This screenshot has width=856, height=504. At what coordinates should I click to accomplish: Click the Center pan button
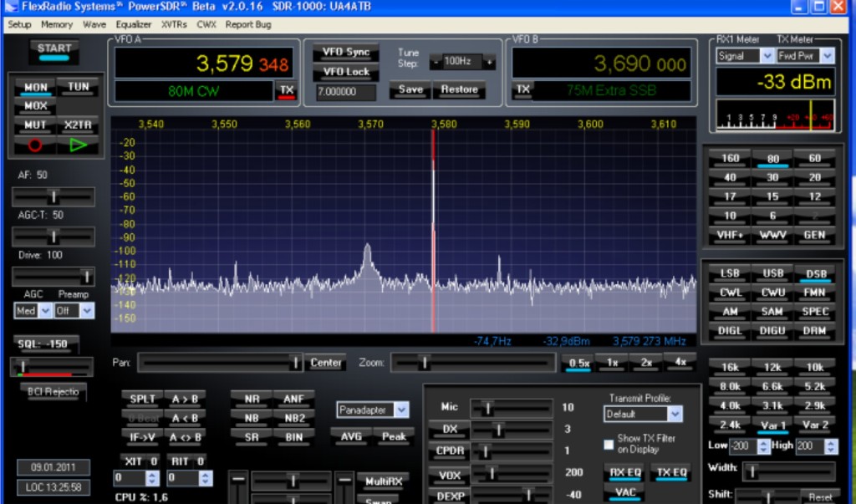coord(325,363)
